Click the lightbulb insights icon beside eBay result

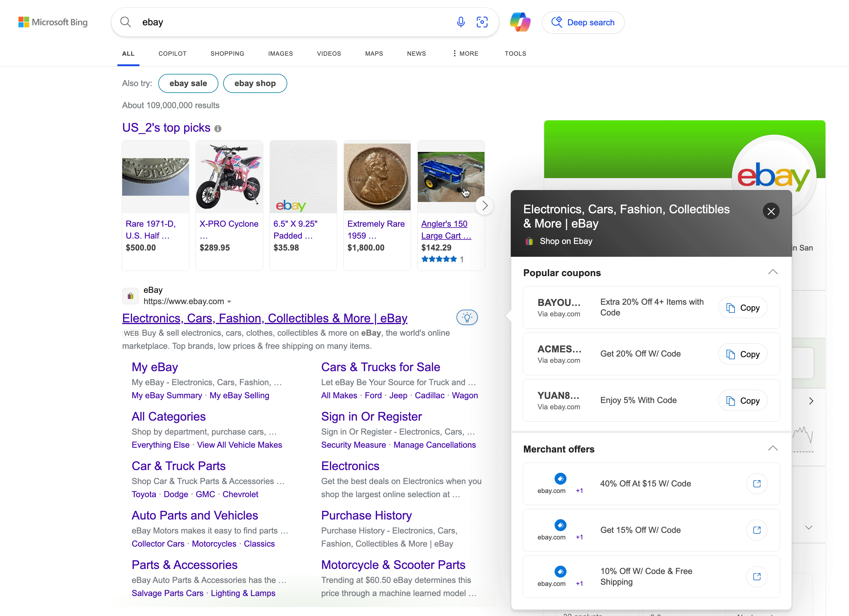pos(467,317)
